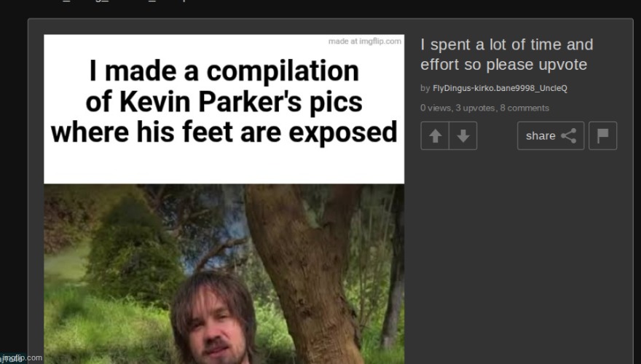Click the 'I made a compilation' caption text
The width and height of the screenshot is (641, 364).
[224, 71]
